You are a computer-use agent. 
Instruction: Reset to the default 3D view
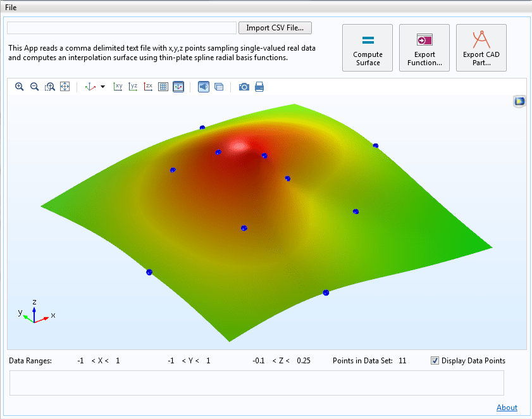coord(90,86)
